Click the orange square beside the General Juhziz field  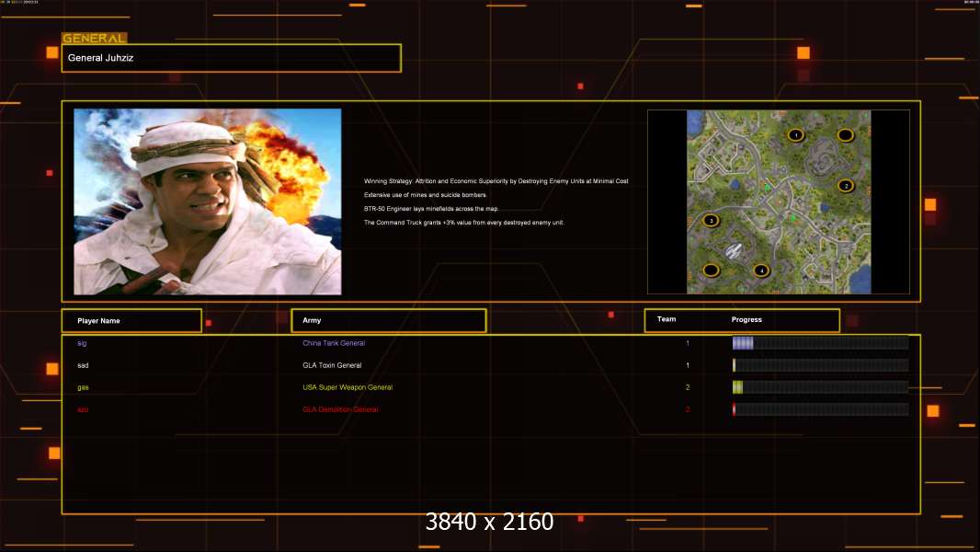coord(52,52)
